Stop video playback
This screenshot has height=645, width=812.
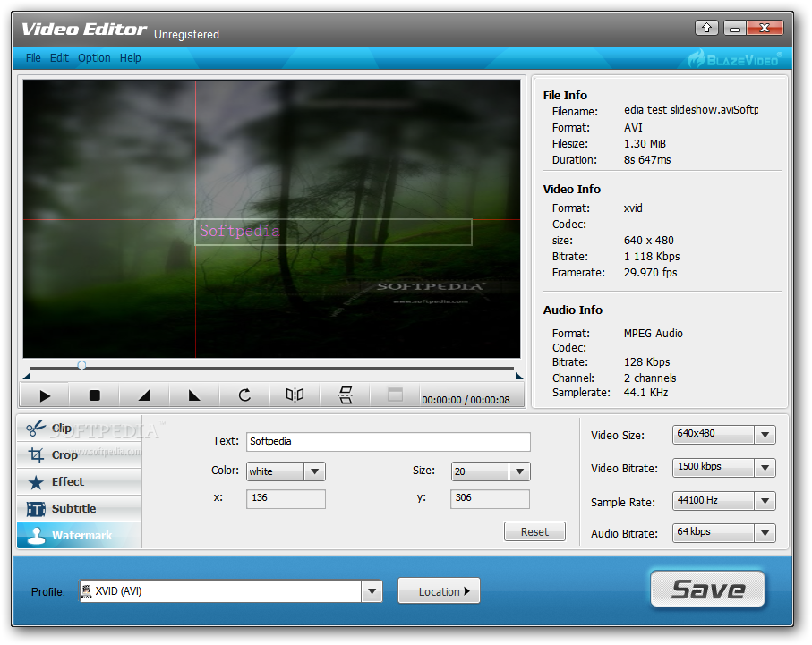(x=94, y=396)
